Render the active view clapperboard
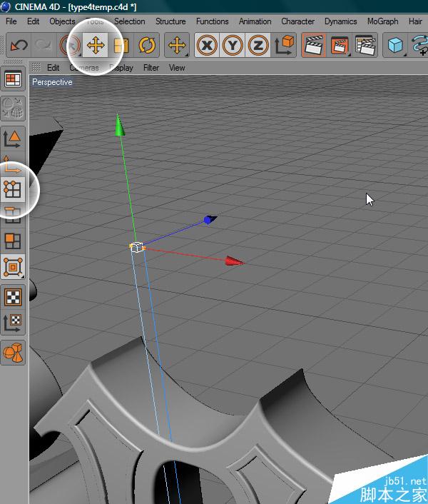The image size is (428, 504). (x=314, y=45)
